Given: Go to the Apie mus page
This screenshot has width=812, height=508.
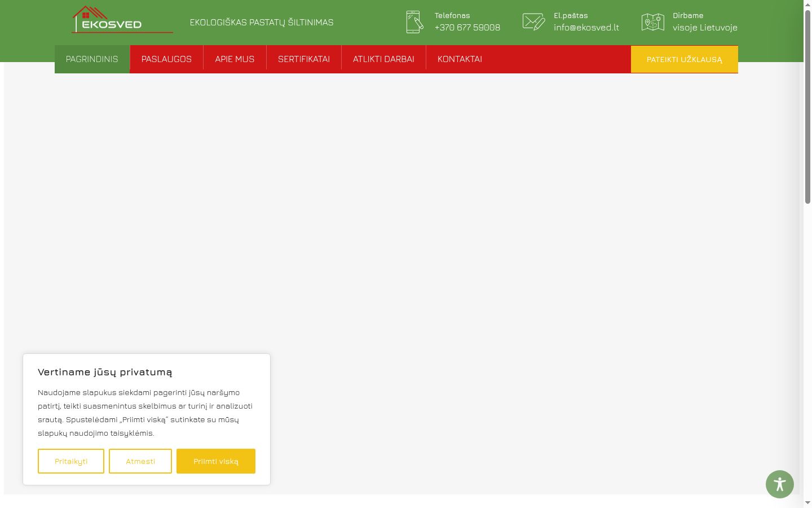Looking at the screenshot, I should [x=235, y=59].
